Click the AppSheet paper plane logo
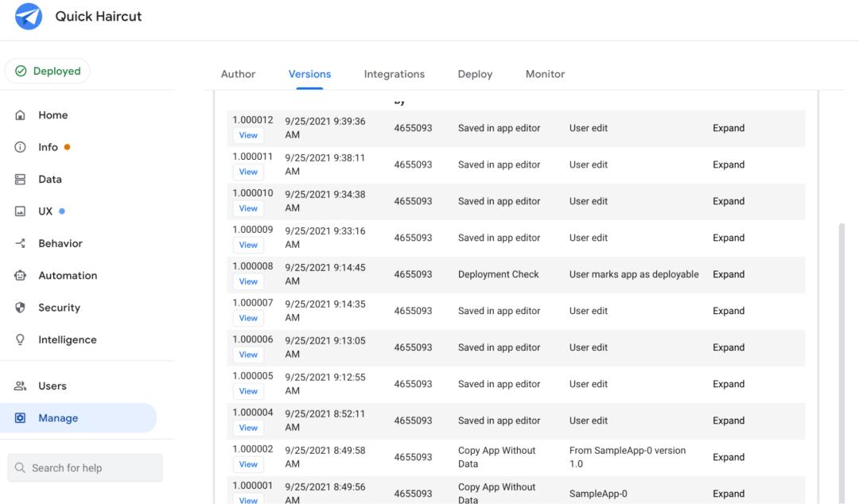This screenshot has height=504, width=859. (x=29, y=17)
